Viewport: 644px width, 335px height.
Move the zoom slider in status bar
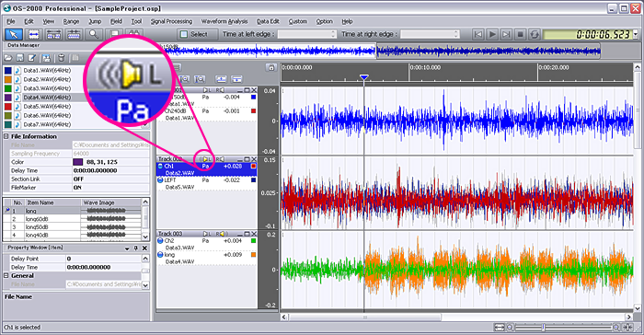(x=544, y=328)
